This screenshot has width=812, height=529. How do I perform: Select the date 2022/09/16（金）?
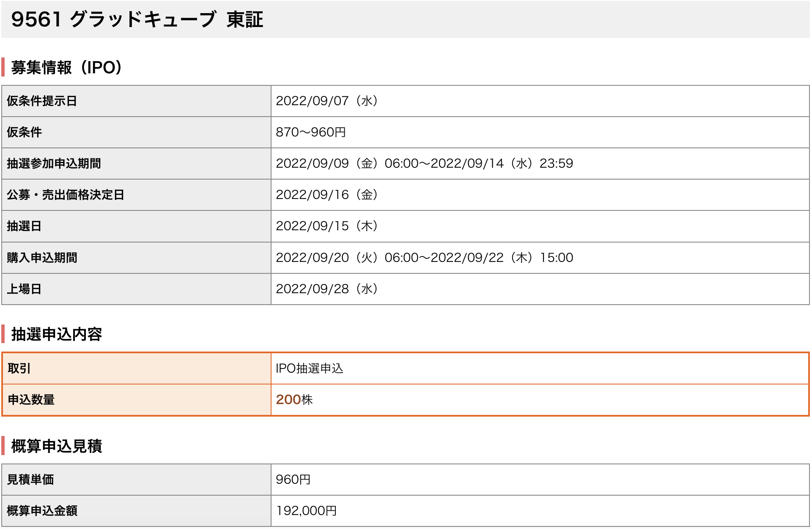click(327, 195)
